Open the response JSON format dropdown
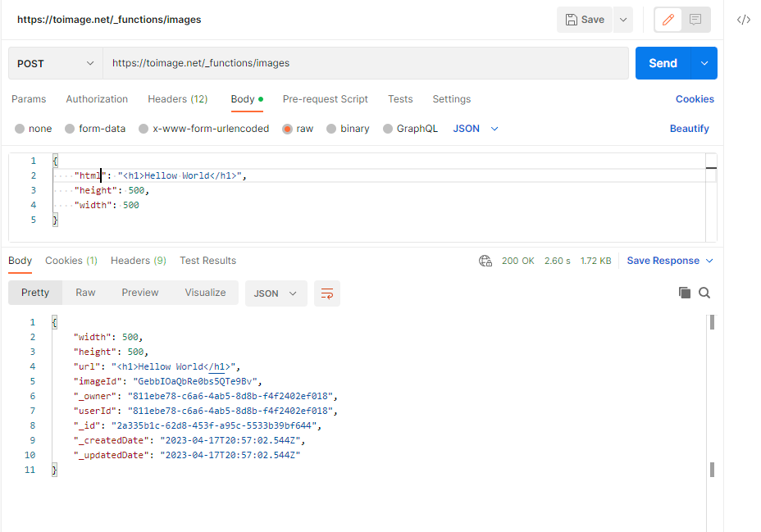This screenshot has height=532, width=761. (x=276, y=293)
